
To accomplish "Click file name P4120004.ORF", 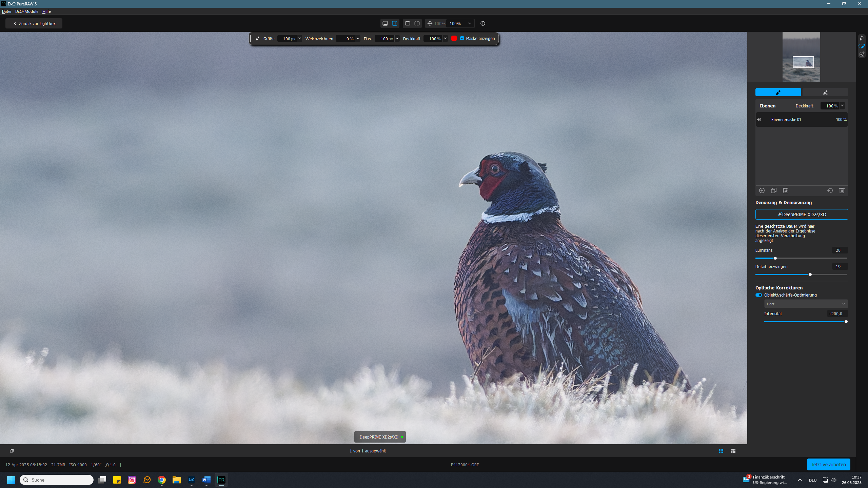I will click(x=465, y=465).
